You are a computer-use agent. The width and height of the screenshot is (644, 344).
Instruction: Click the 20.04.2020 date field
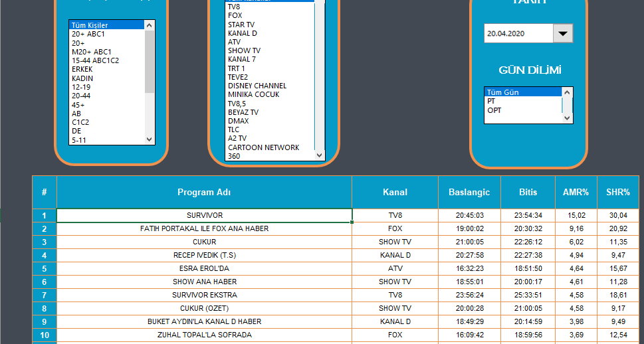tap(518, 33)
